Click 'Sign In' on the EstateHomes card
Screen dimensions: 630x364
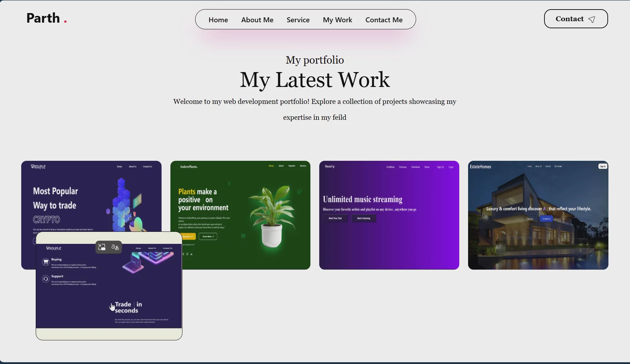(603, 166)
